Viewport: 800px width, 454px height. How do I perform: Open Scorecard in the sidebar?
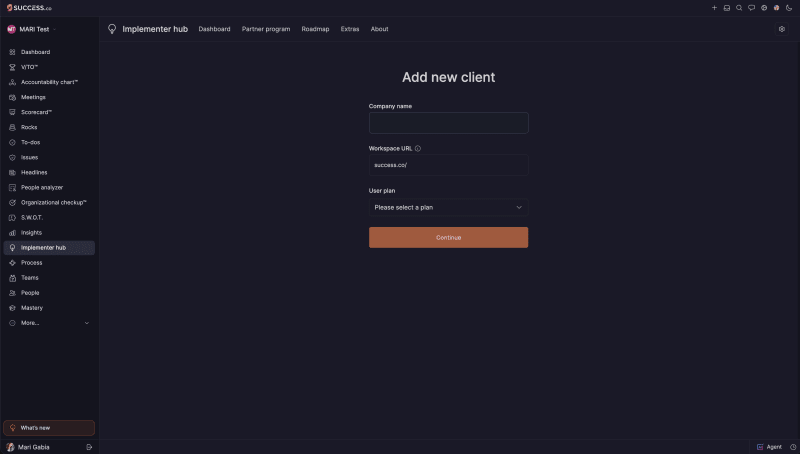(49, 112)
